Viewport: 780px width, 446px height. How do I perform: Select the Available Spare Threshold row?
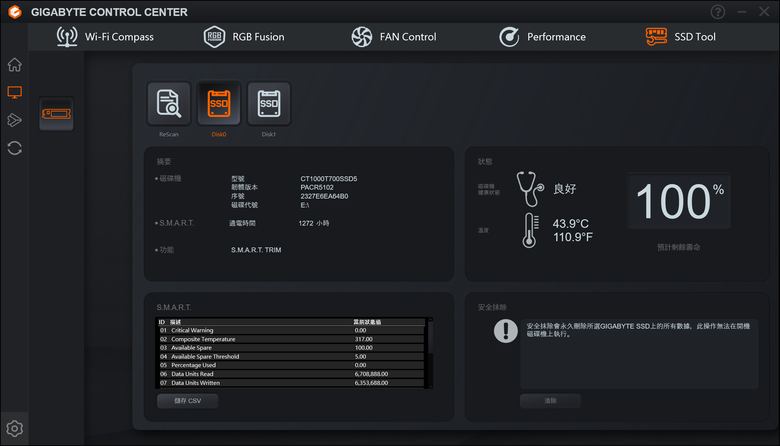pyautogui.click(x=291, y=357)
